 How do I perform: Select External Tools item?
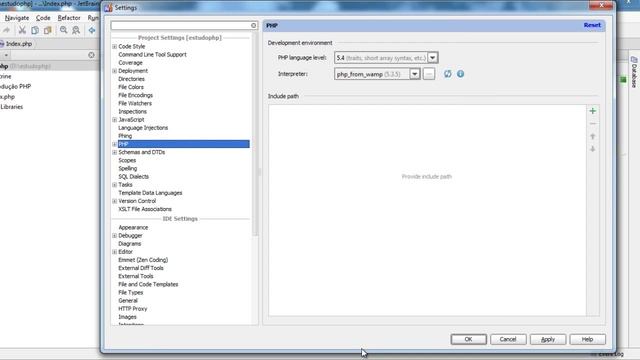[136, 276]
